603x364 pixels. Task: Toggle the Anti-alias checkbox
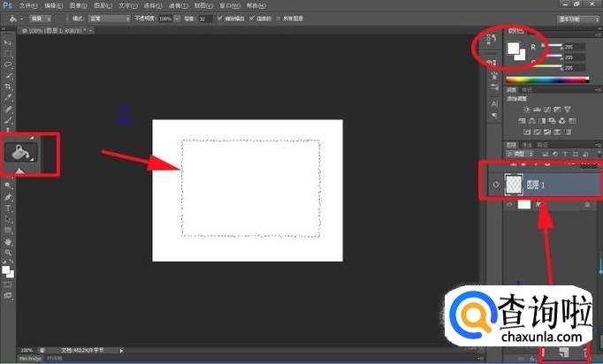click(220, 18)
